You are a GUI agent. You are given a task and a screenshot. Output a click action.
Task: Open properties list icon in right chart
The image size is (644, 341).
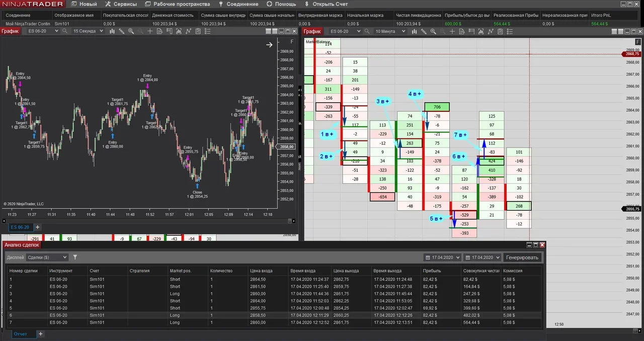(510, 31)
